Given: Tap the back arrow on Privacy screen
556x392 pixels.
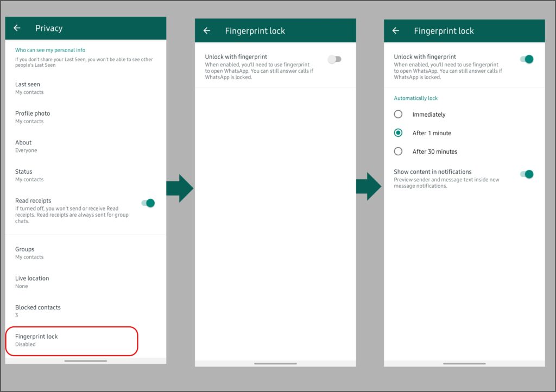Looking at the screenshot, I should pyautogui.click(x=17, y=28).
